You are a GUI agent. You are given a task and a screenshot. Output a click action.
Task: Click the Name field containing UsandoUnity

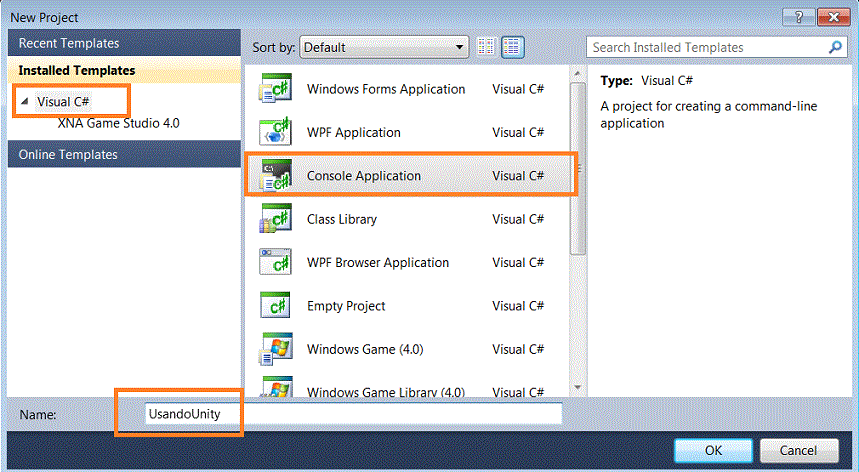(x=353, y=414)
